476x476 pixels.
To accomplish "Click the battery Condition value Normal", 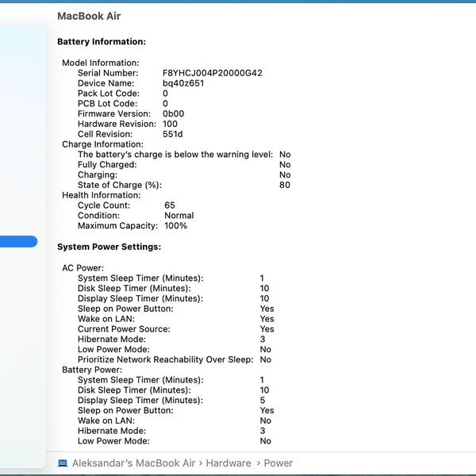I will tap(178, 216).
